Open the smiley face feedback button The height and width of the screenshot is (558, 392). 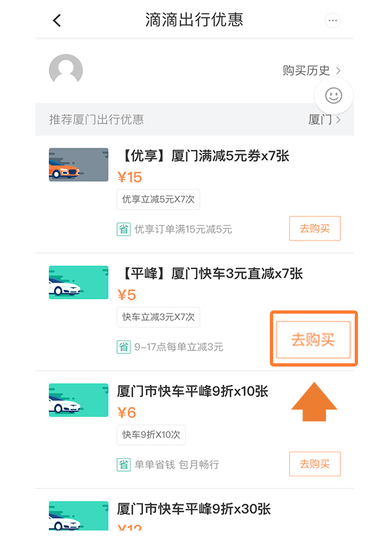tap(333, 95)
